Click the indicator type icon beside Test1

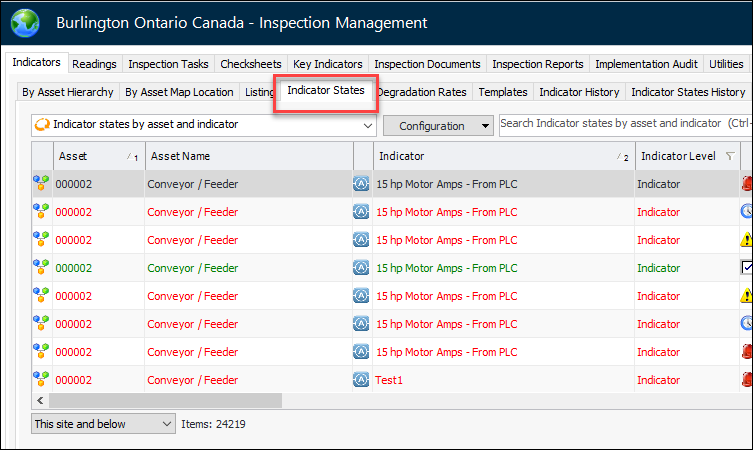click(x=361, y=380)
